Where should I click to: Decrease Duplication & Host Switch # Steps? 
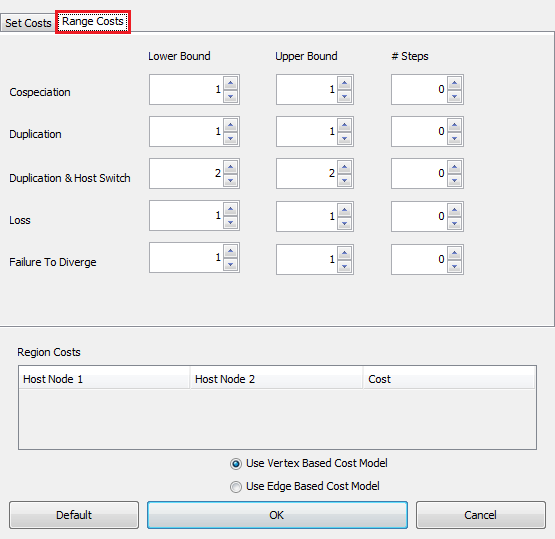click(x=454, y=180)
